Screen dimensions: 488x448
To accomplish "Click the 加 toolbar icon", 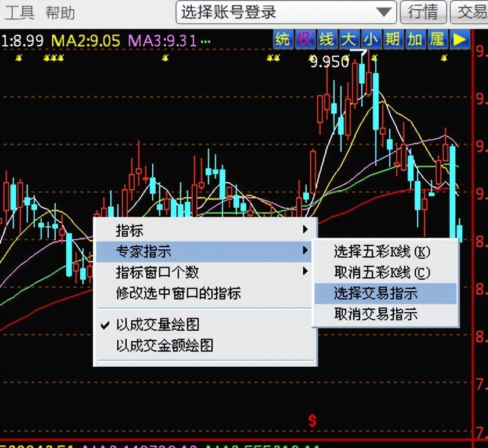I will click(x=415, y=39).
